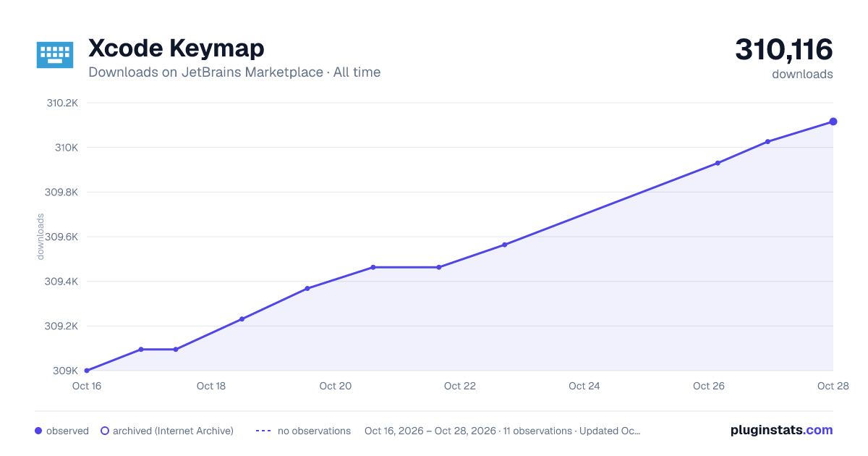Viewport: 868px width, 456px height.
Task: Click the 'archived (Internet Archive)' legend label
Action: click(x=173, y=431)
